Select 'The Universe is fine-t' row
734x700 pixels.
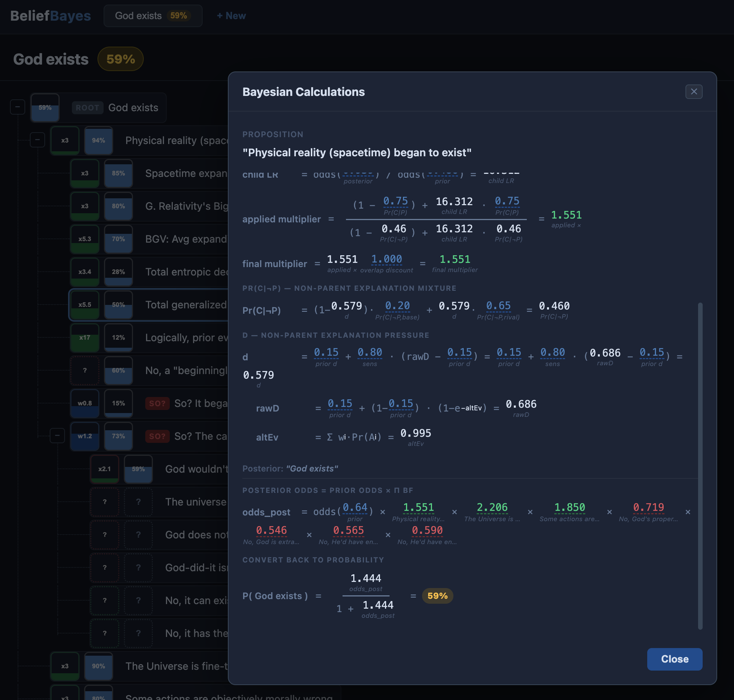[x=139, y=666]
